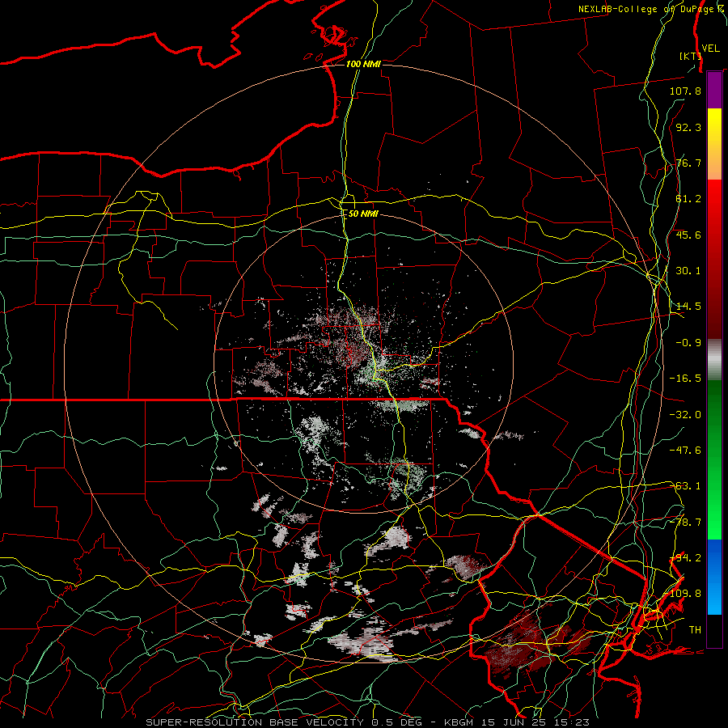This screenshot has height=728, width=728.
Task: Click the '-78.7' velocity scale value
Action: [685, 523]
